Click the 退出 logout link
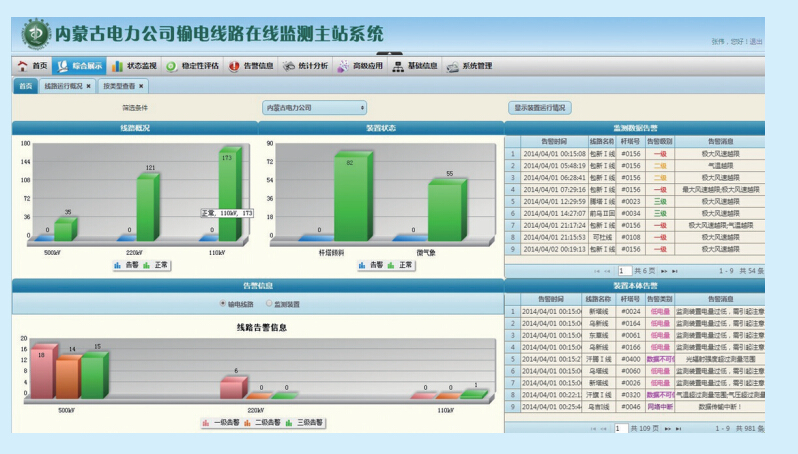This screenshot has height=454, width=798. [756, 42]
